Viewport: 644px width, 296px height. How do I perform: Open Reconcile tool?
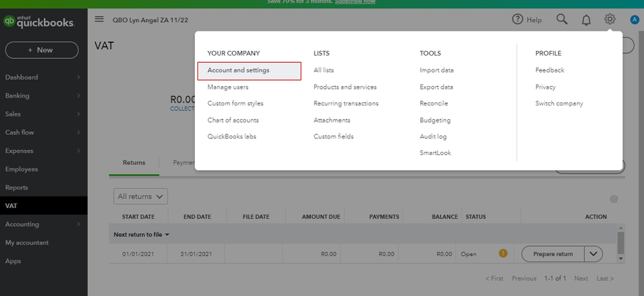tap(434, 103)
